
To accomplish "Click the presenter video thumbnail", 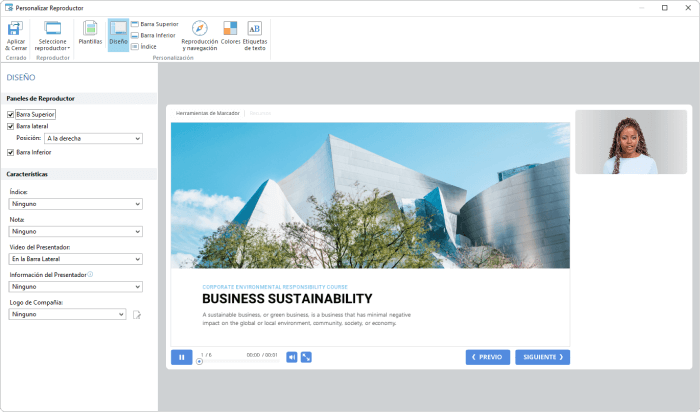I will point(631,142).
